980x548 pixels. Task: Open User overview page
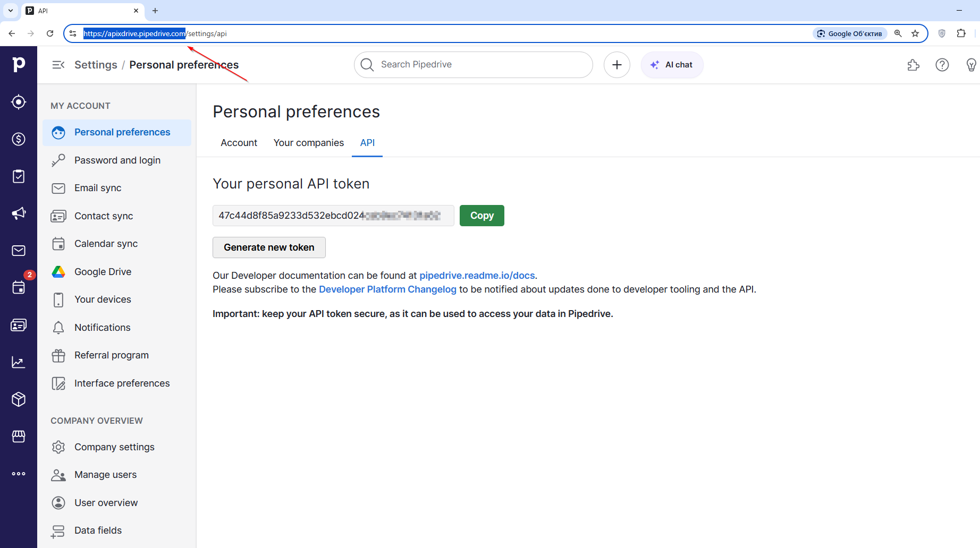[117, 503]
